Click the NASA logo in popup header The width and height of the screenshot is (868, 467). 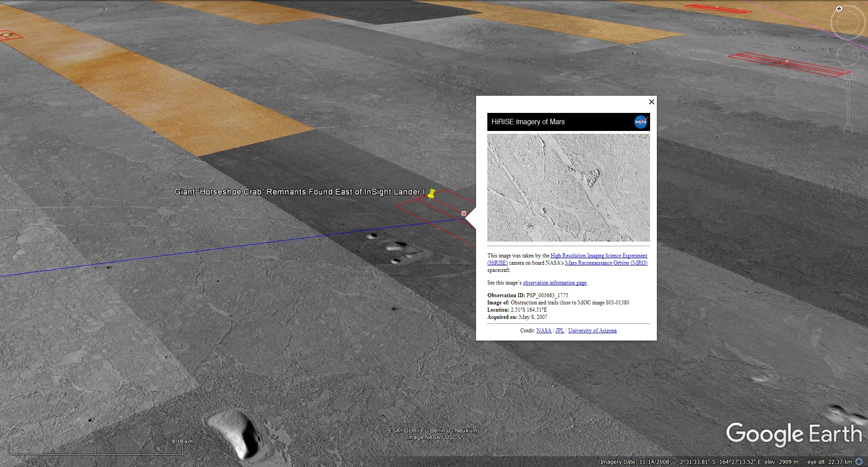click(x=641, y=122)
